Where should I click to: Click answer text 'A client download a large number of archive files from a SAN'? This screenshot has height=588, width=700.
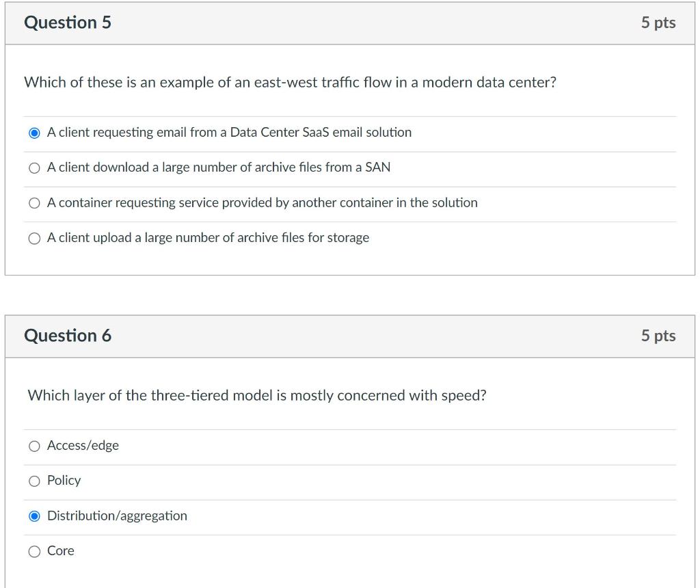[219, 168]
